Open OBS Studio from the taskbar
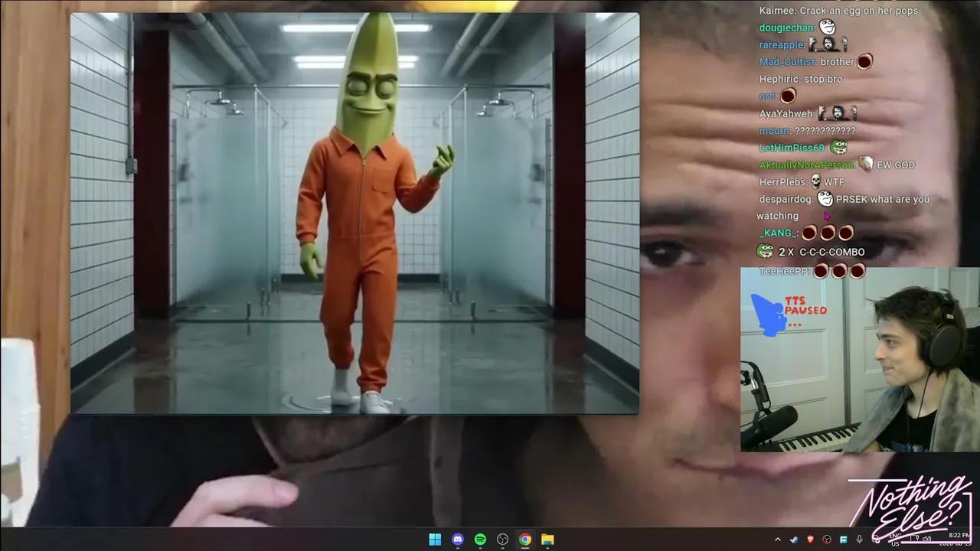This screenshot has height=551, width=980. (x=502, y=540)
